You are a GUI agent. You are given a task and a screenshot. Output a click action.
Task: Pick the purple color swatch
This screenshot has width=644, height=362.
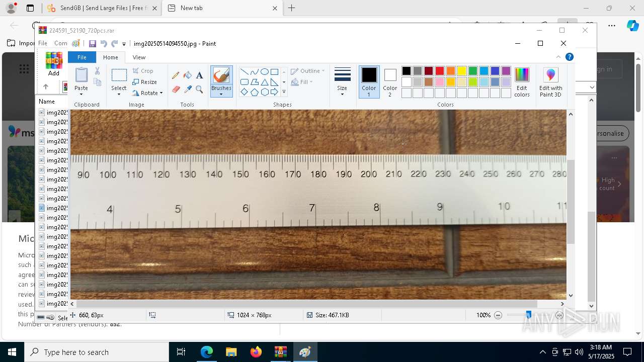(x=506, y=71)
